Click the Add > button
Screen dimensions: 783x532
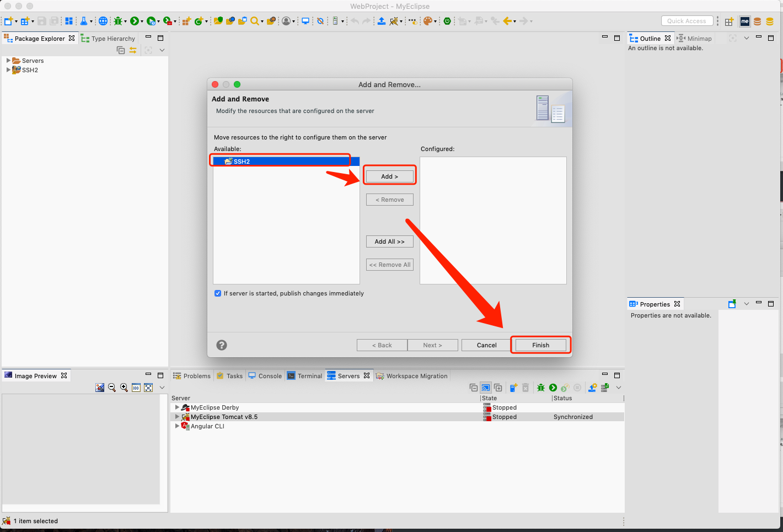tap(389, 176)
